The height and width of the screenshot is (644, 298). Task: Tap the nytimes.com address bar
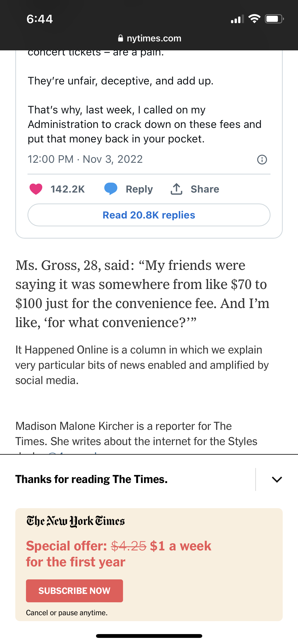pyautogui.click(x=154, y=38)
